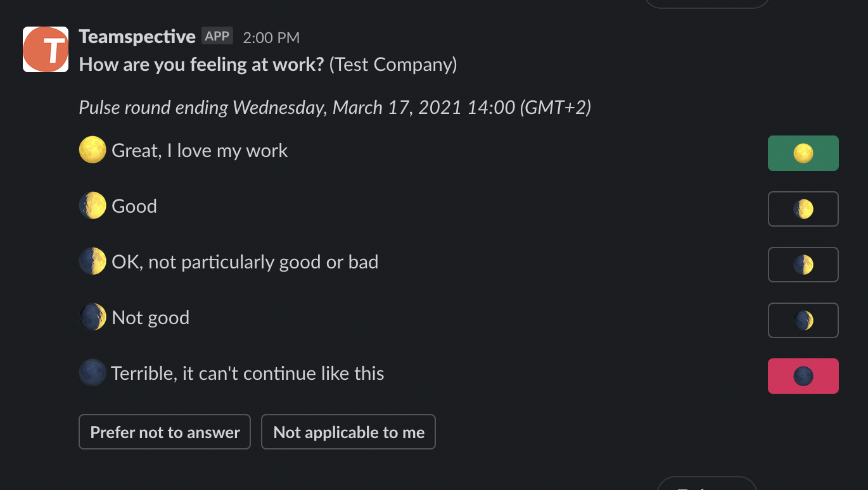Click the Teamspective app avatar
The height and width of the screenshot is (490, 868).
click(46, 49)
